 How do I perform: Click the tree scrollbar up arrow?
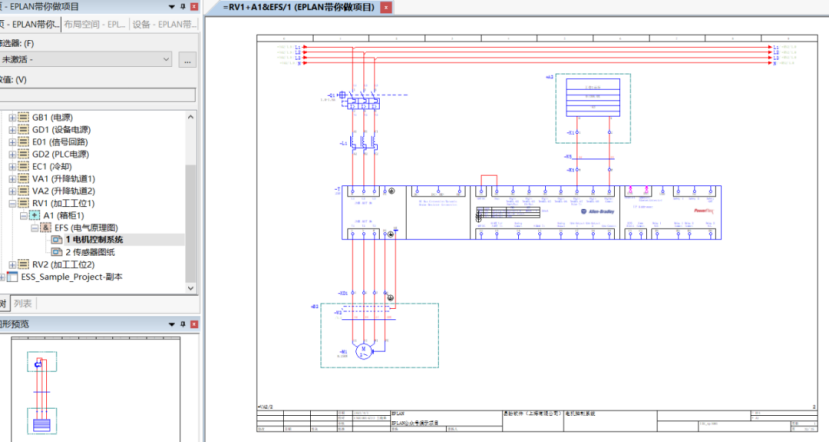[191, 117]
